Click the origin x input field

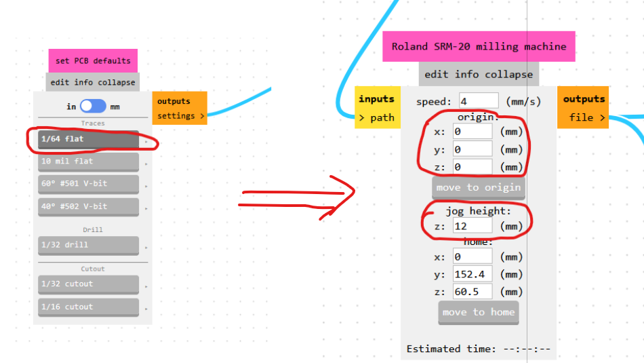[x=472, y=132]
